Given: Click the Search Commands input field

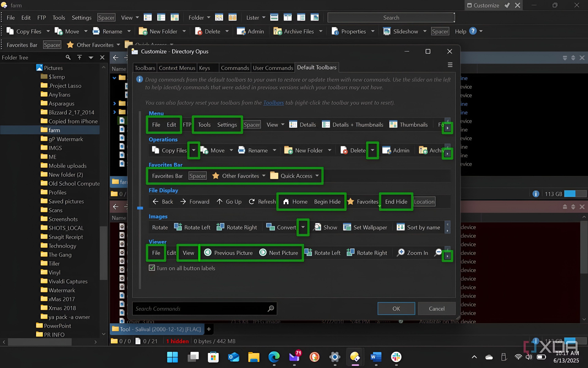Looking at the screenshot, I should [x=204, y=309].
